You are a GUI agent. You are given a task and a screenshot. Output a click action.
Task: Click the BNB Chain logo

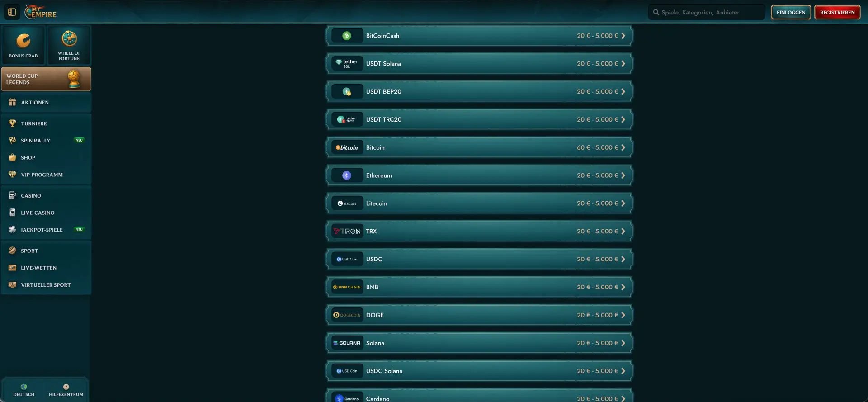(347, 287)
